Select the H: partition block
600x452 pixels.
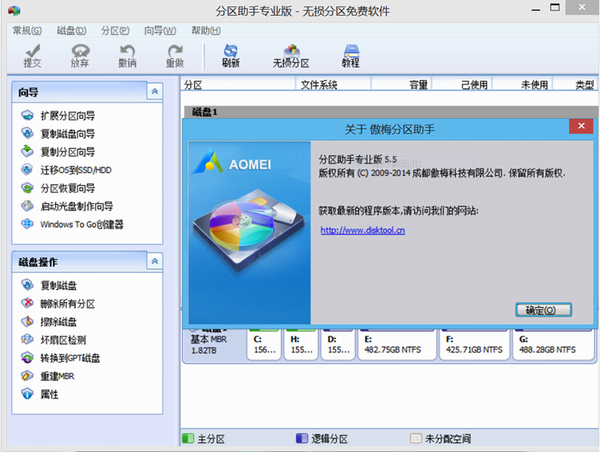[x=301, y=344]
